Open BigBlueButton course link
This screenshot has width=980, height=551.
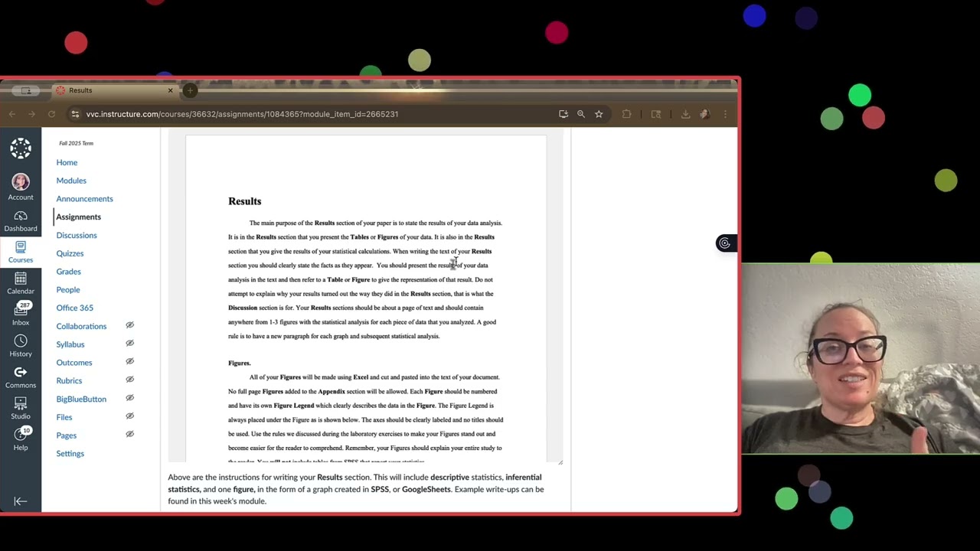[81, 399]
